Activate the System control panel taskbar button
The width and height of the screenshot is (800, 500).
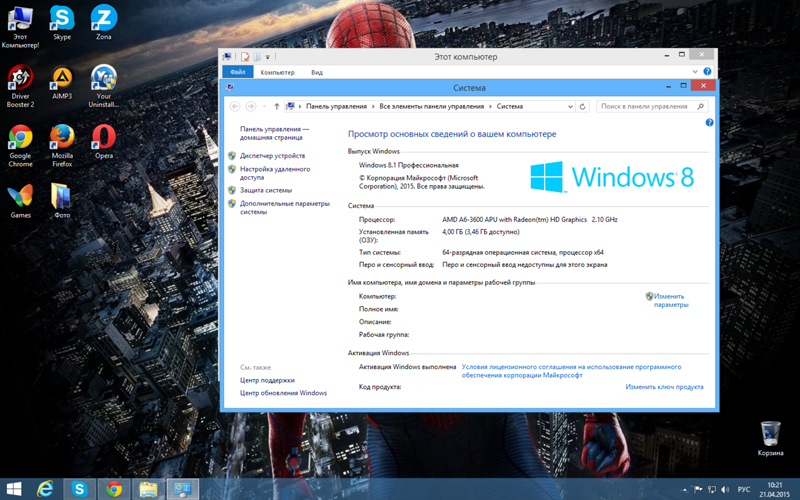click(183, 489)
